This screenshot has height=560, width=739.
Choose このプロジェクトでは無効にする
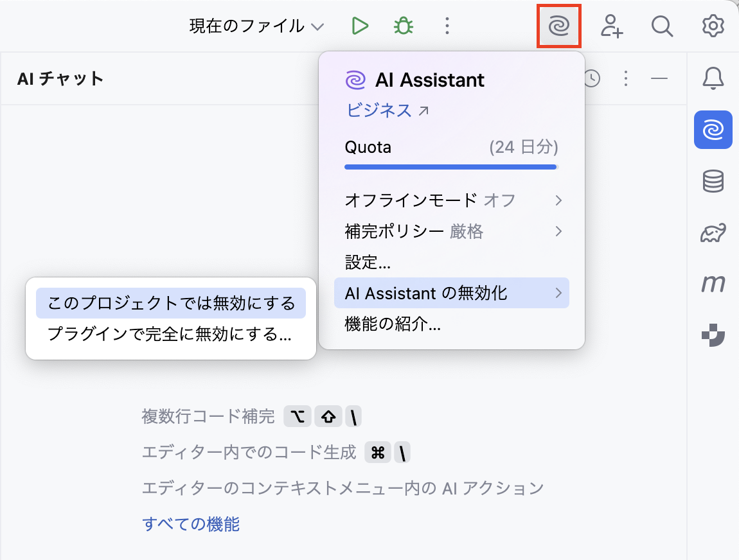click(171, 303)
